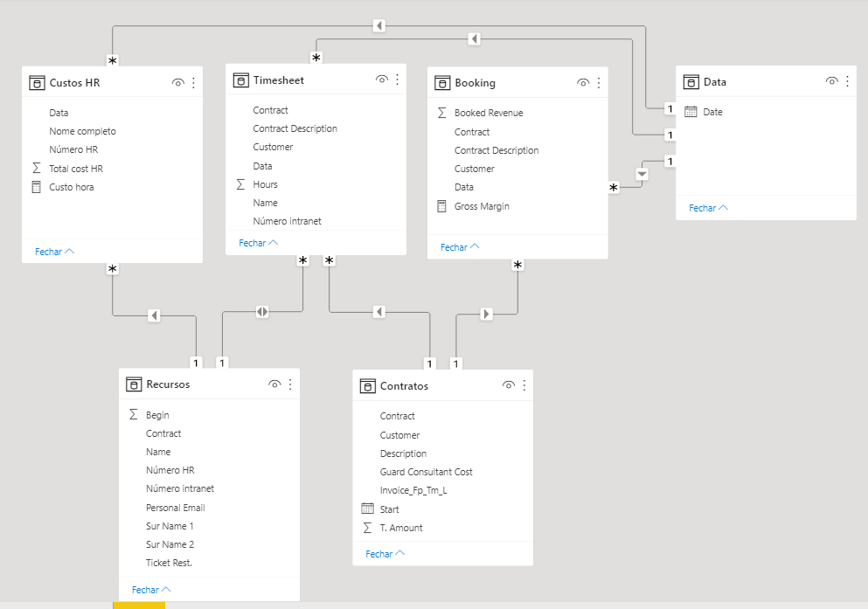Select Description field in Contratos
868x609 pixels.
point(403,453)
